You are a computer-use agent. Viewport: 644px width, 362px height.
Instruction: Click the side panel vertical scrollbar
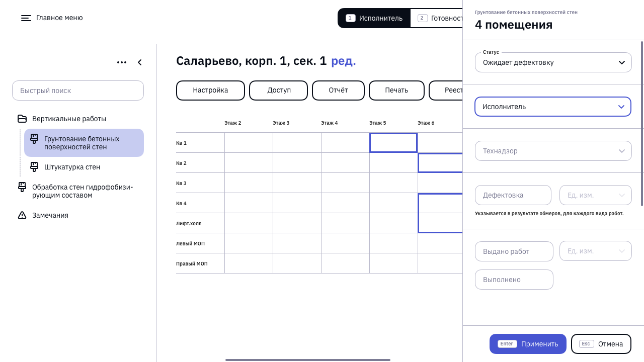click(641, 123)
